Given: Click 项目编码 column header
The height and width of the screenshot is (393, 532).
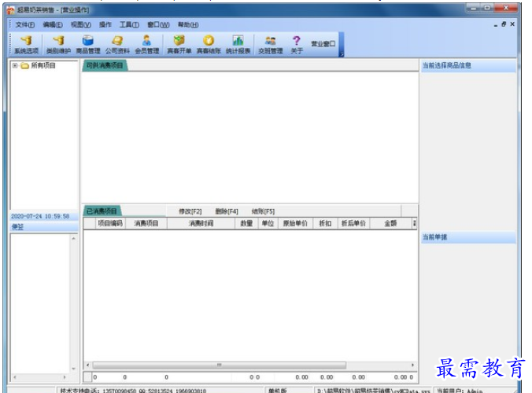Looking at the screenshot, I should pos(110,223).
